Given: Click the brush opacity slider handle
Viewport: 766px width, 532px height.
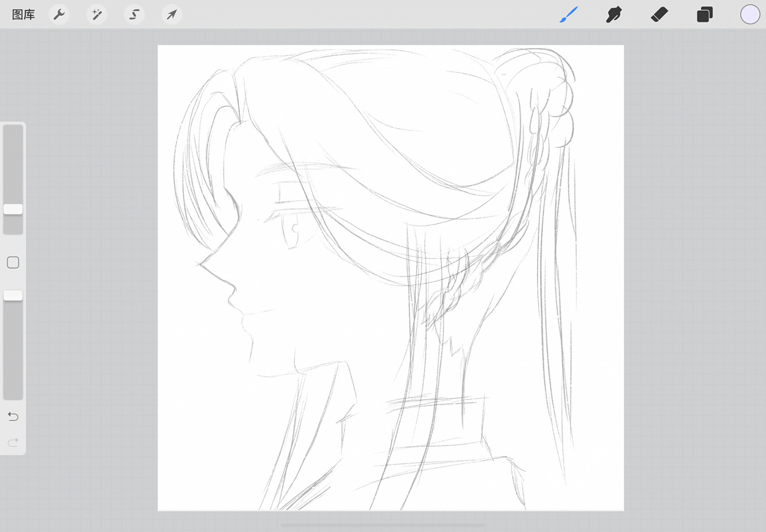Looking at the screenshot, I should [x=13, y=296].
